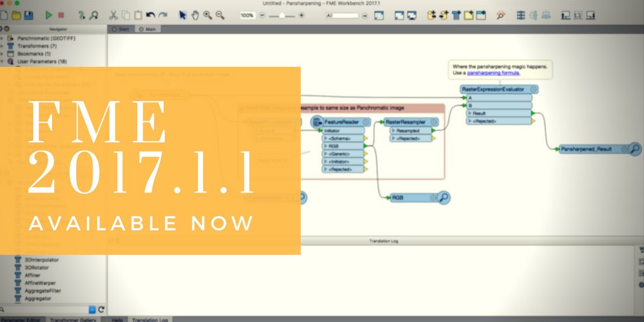Viewport: 644px width, 322px height.
Task: Open FeatureReader parameters gear
Action: (x=365, y=122)
